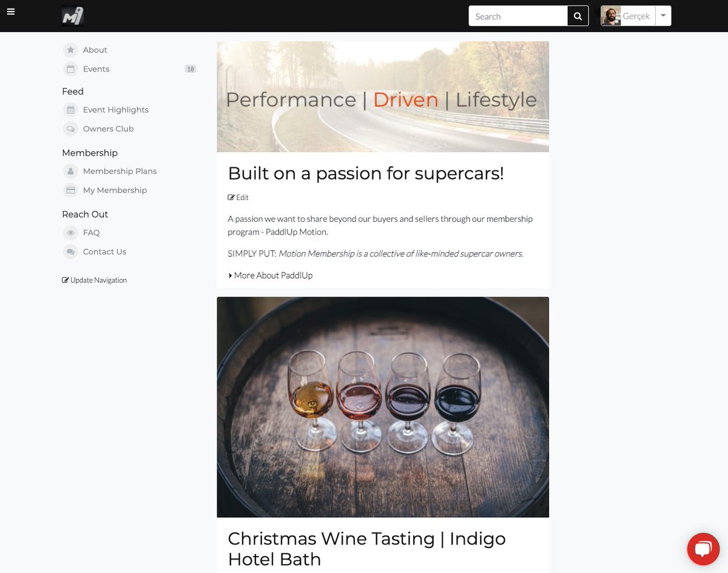Go to Owners Club feed
This screenshot has height=573, width=728.
coord(109,129)
